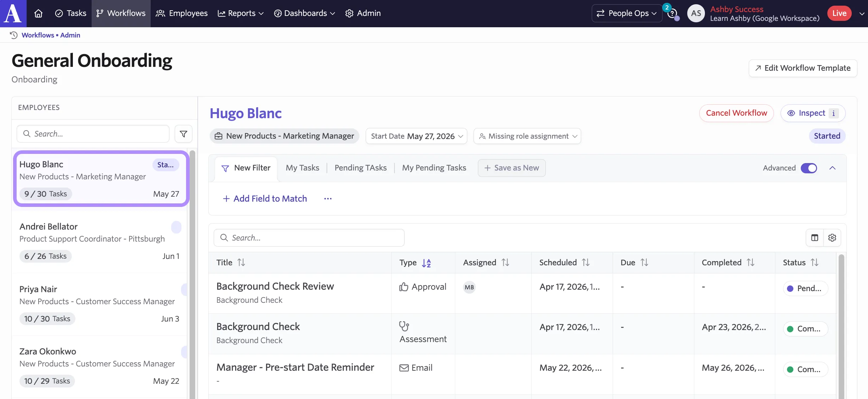Viewport: 868px width, 399px height.
Task: Change the Start Date dropdown
Action: [x=417, y=136]
